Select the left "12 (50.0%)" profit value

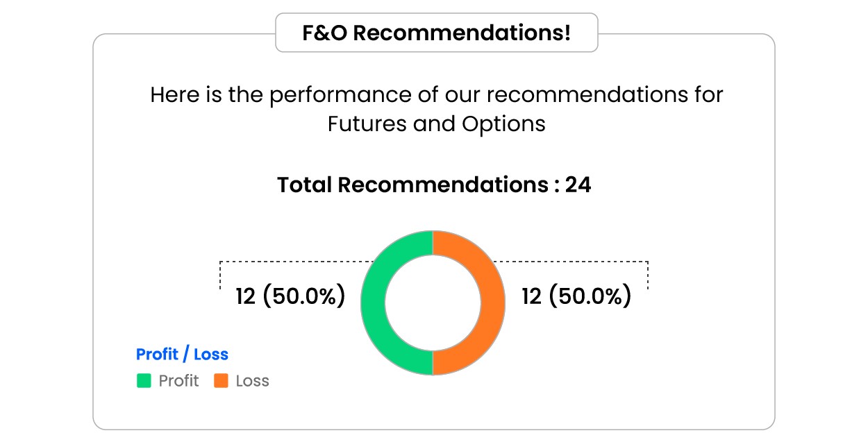[x=290, y=296]
